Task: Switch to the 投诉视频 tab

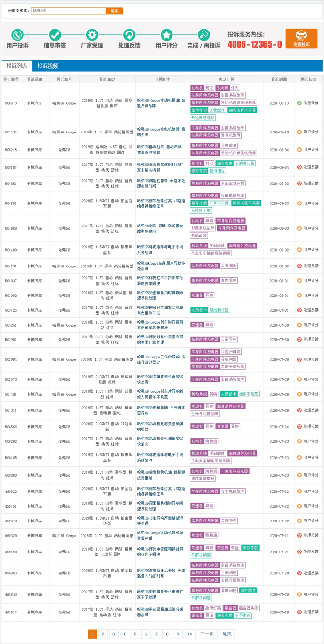Action: point(48,66)
